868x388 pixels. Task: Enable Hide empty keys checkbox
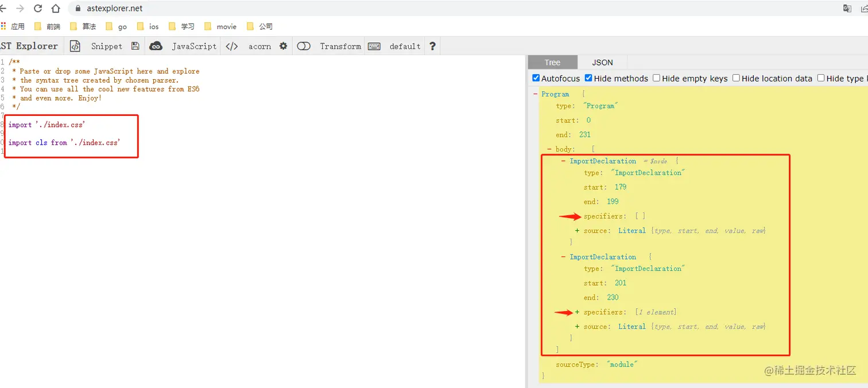[x=656, y=78]
